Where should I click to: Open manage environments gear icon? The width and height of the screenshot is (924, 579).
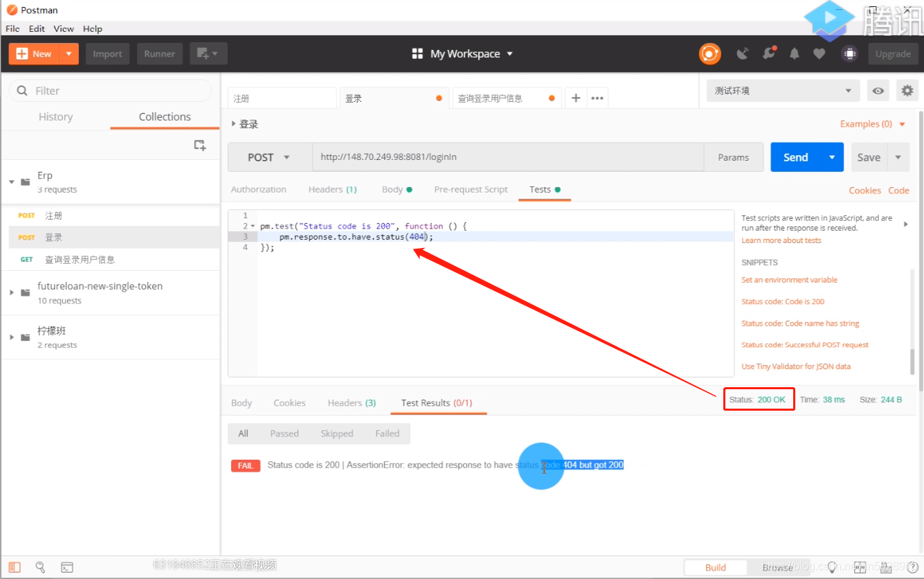tap(907, 91)
